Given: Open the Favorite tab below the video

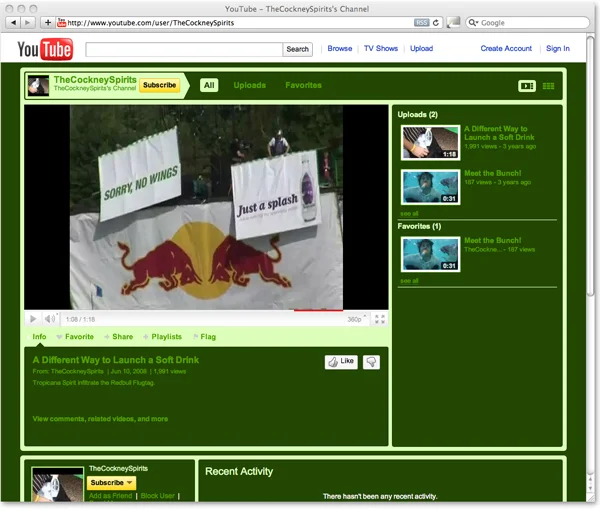Looking at the screenshot, I should (75, 337).
